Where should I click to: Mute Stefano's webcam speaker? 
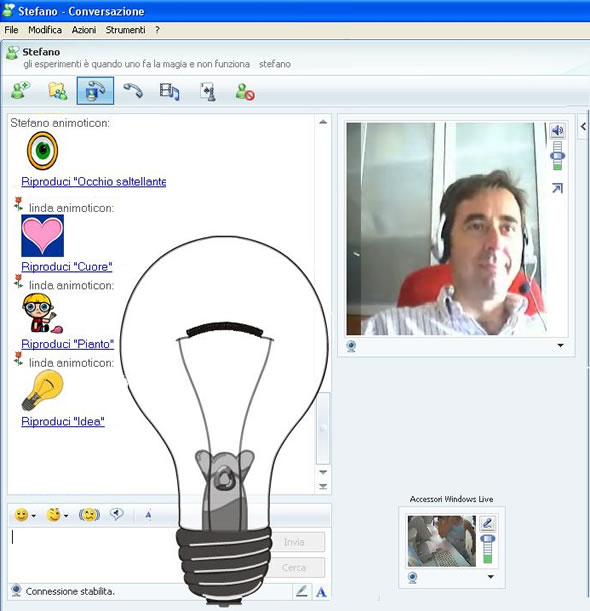557,130
